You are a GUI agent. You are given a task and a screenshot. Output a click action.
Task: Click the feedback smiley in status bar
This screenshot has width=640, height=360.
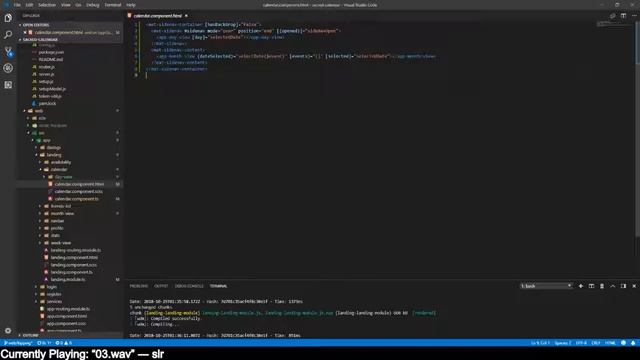click(x=623, y=343)
